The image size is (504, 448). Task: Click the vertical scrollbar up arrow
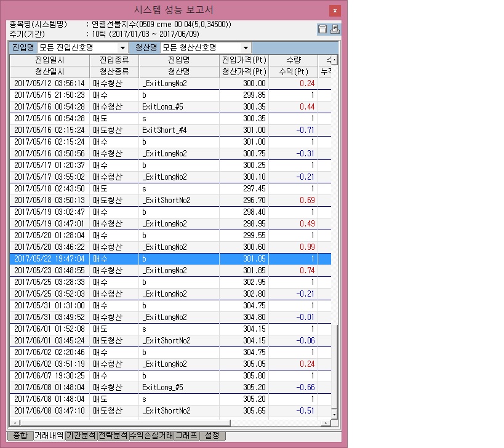334,60
